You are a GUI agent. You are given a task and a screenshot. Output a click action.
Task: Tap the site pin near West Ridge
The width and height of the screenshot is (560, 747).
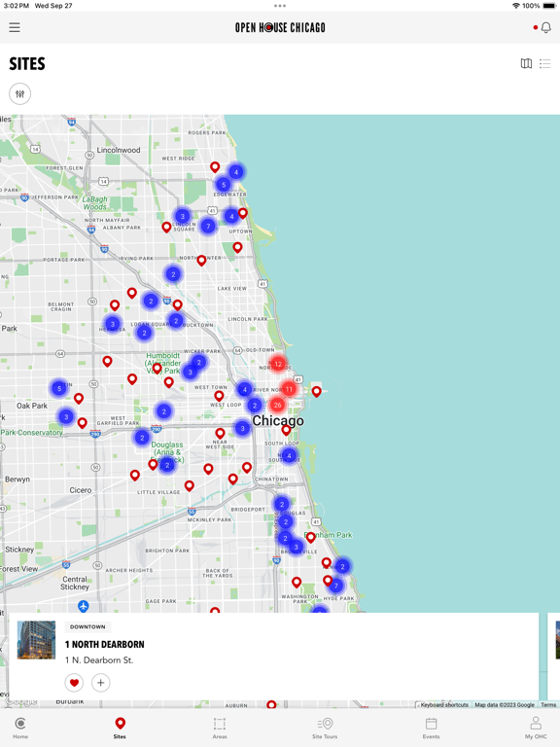coord(215,167)
